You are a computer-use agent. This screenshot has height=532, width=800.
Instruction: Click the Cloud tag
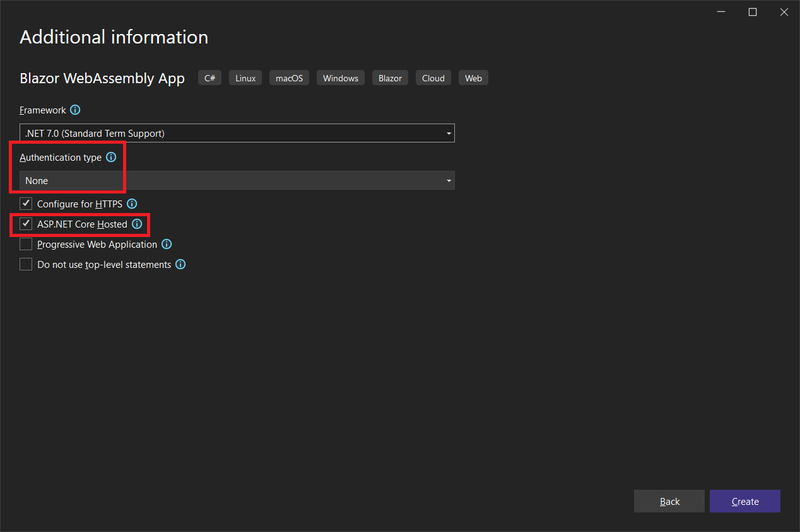pos(433,78)
